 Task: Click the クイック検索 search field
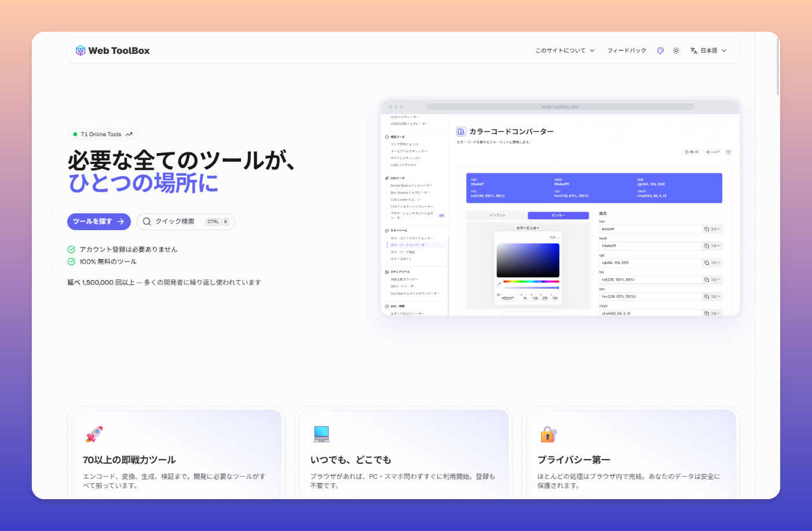coord(180,221)
